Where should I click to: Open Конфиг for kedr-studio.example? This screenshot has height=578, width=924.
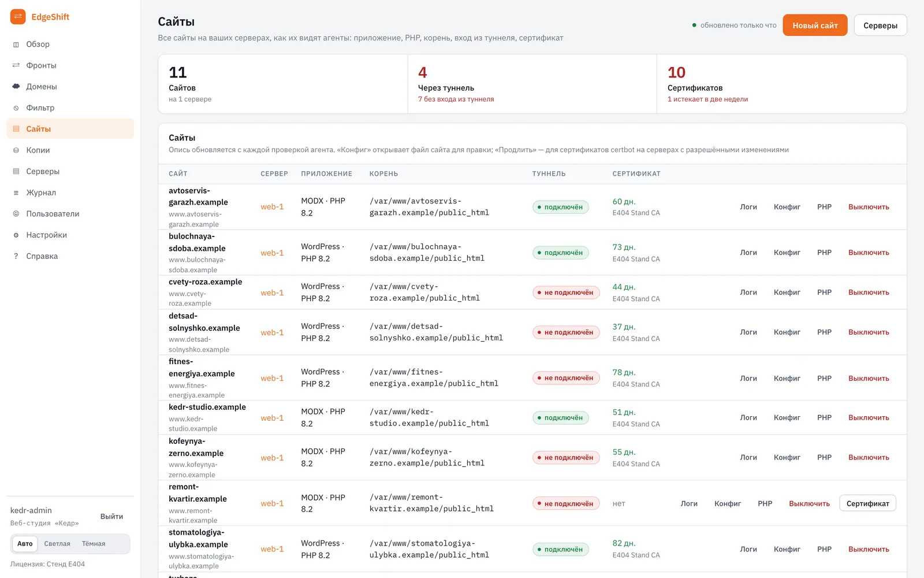tap(787, 418)
